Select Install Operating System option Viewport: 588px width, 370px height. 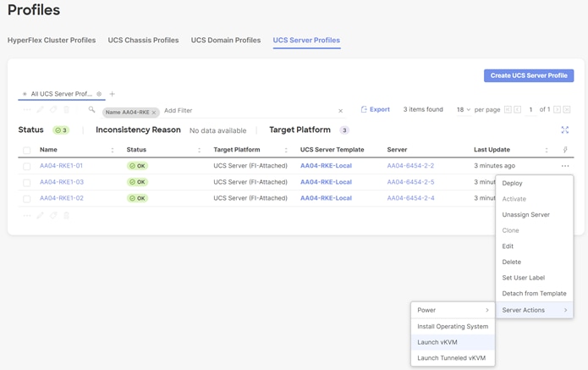click(x=453, y=327)
